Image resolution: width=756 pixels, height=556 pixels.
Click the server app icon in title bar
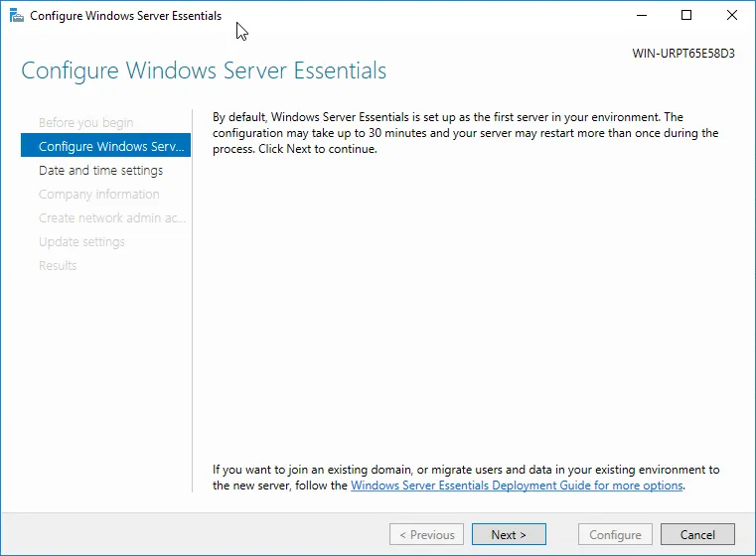[x=17, y=16]
